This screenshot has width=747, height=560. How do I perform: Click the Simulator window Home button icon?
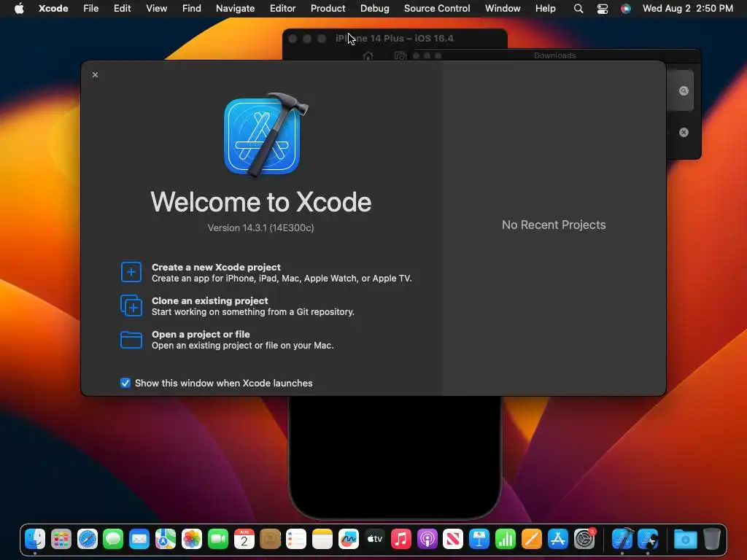click(x=368, y=56)
